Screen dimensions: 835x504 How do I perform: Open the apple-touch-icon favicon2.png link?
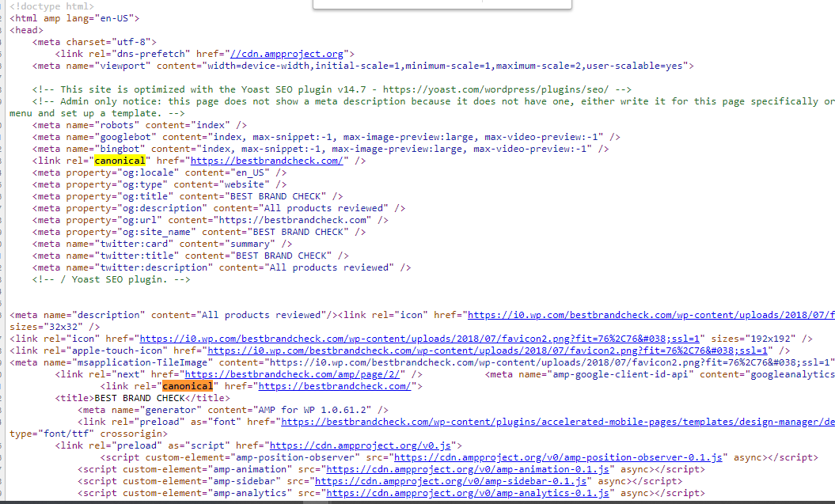488,351
